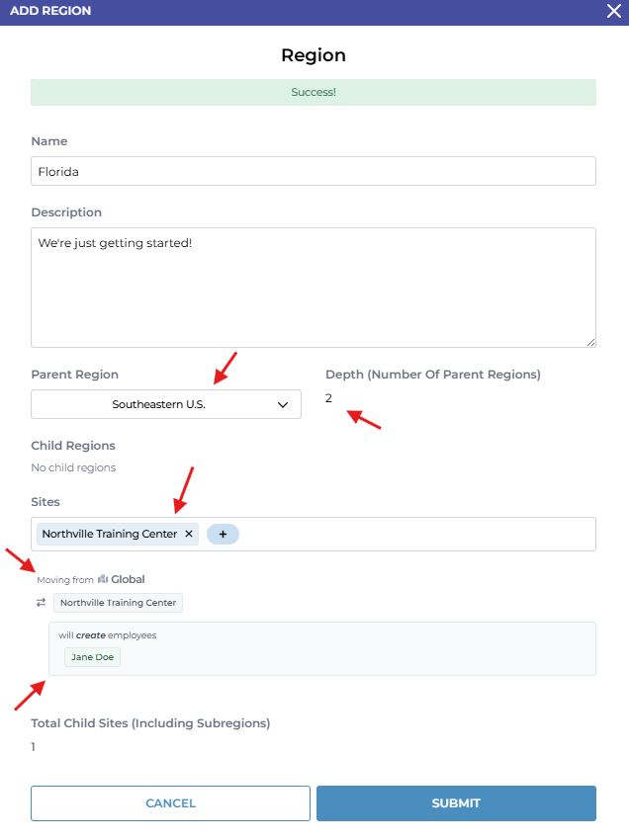Remove Northville Training Center from Sites

189,534
